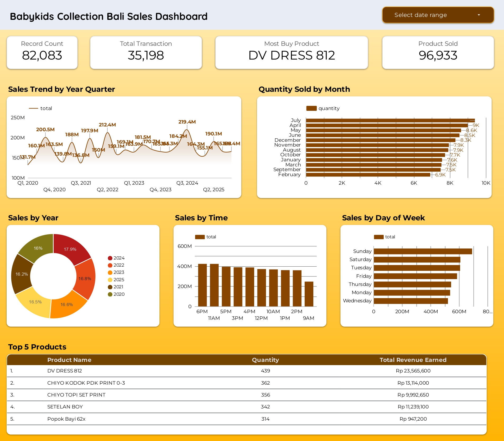
Task: Click the date range dropdown arrow
Action: pos(479,15)
